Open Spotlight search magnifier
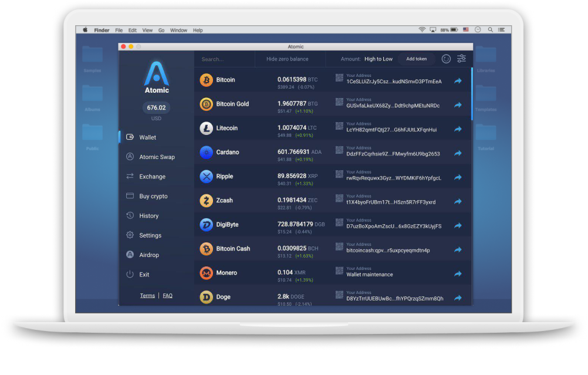This screenshot has height=375, width=588. click(x=490, y=29)
